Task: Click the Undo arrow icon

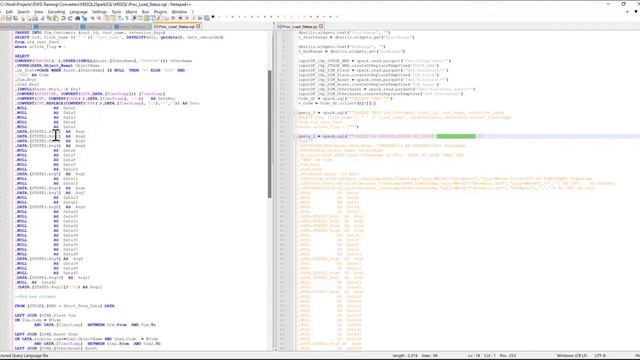Action: tap(63, 18)
